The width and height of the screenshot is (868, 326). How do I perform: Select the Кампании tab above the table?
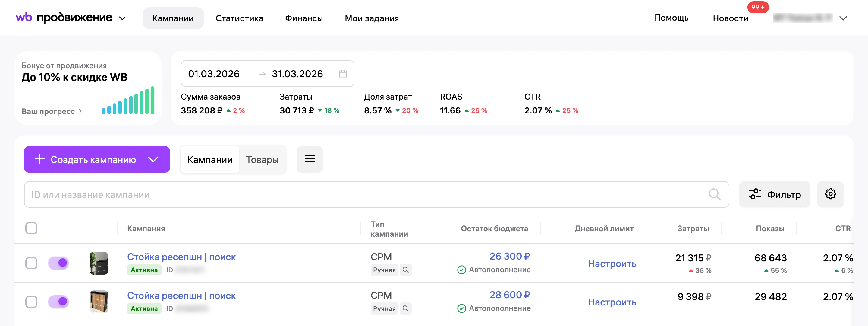[210, 160]
